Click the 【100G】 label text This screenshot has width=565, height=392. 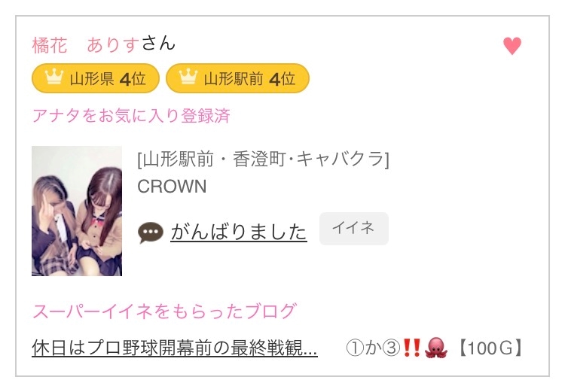coord(490,348)
